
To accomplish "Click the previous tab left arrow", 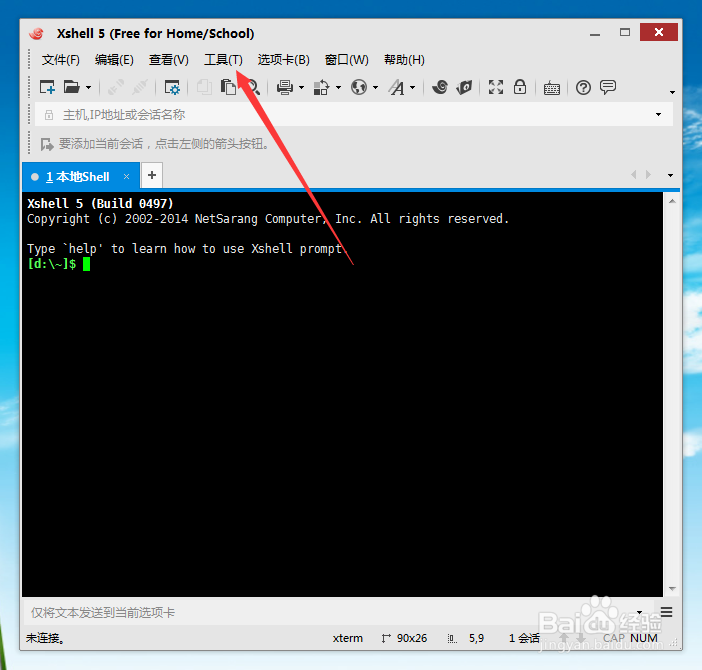I will pos(634,175).
